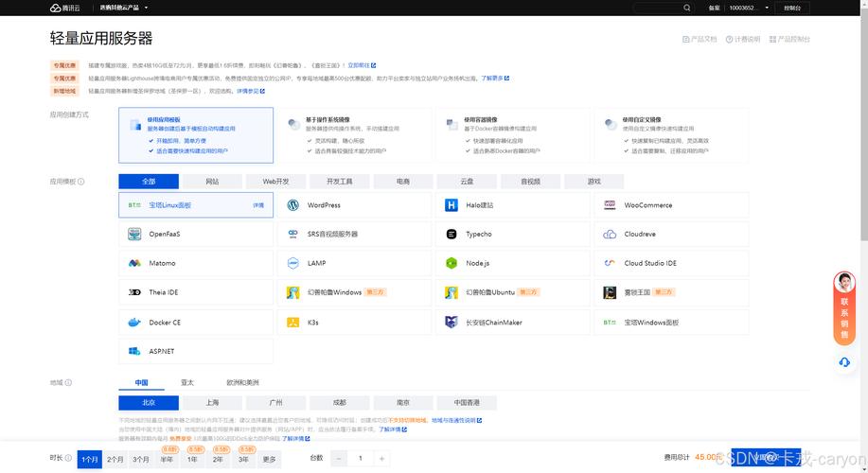Click 详情 link on 宝塔Linux面板
The height and width of the screenshot is (473, 868).
258,205
